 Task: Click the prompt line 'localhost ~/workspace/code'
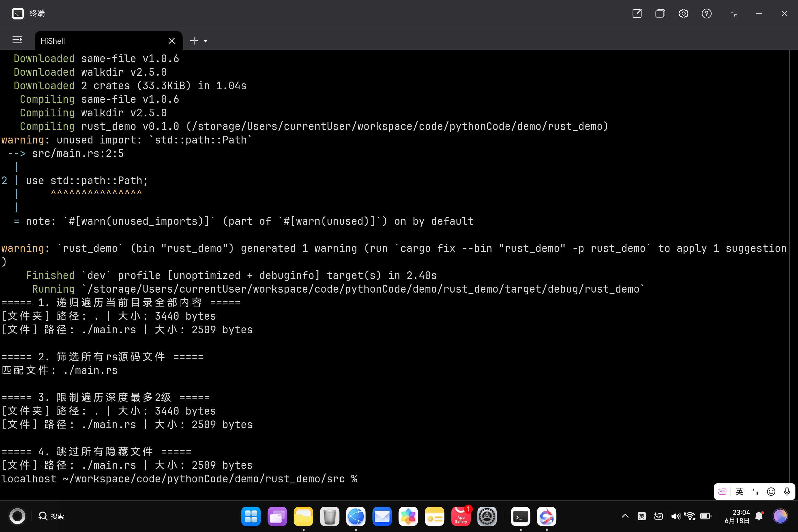point(180,479)
